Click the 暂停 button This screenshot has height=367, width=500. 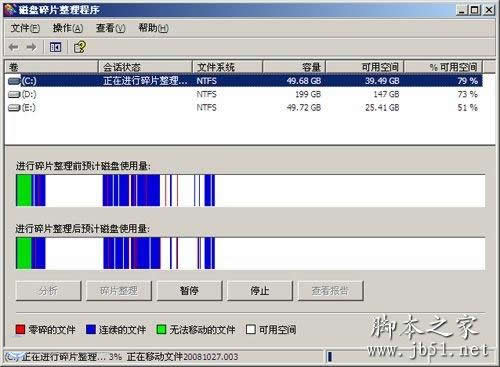click(189, 291)
